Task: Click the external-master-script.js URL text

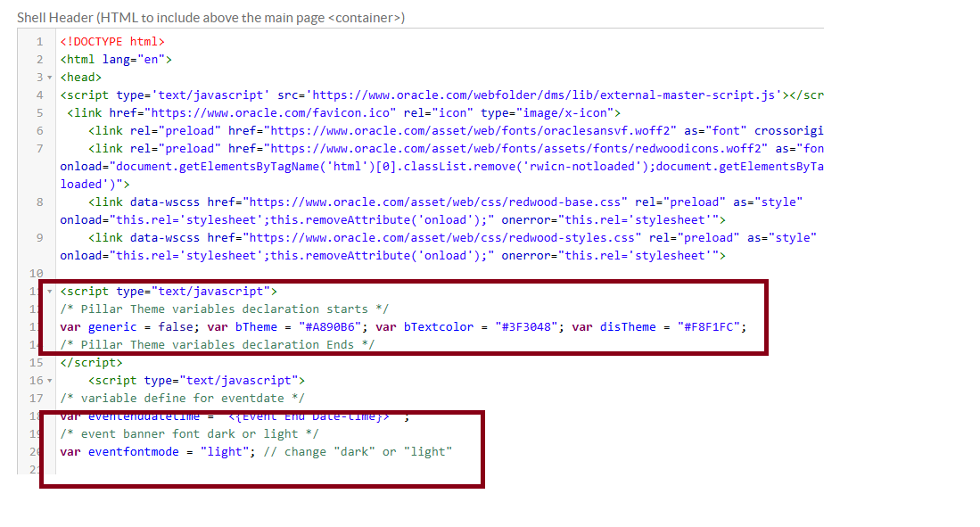Action: point(544,95)
